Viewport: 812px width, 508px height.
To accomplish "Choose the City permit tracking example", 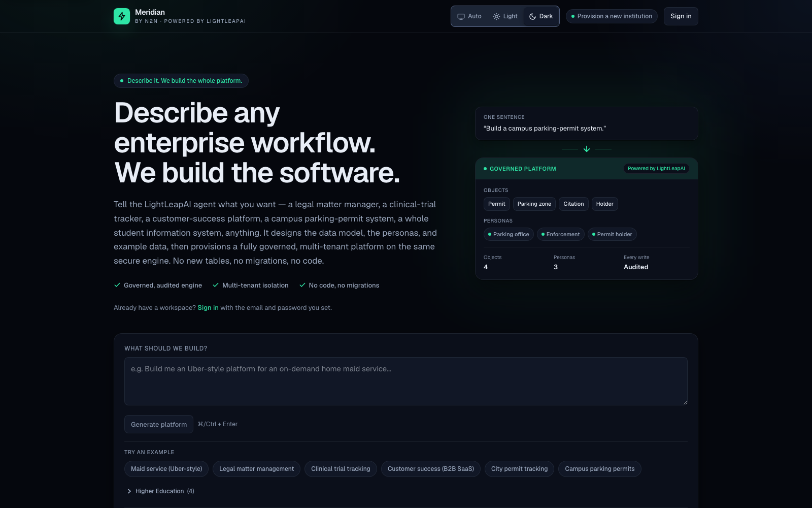I will [x=519, y=469].
